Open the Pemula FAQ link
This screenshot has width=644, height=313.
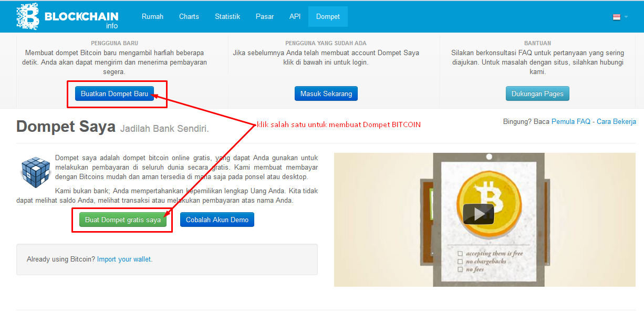coord(571,121)
